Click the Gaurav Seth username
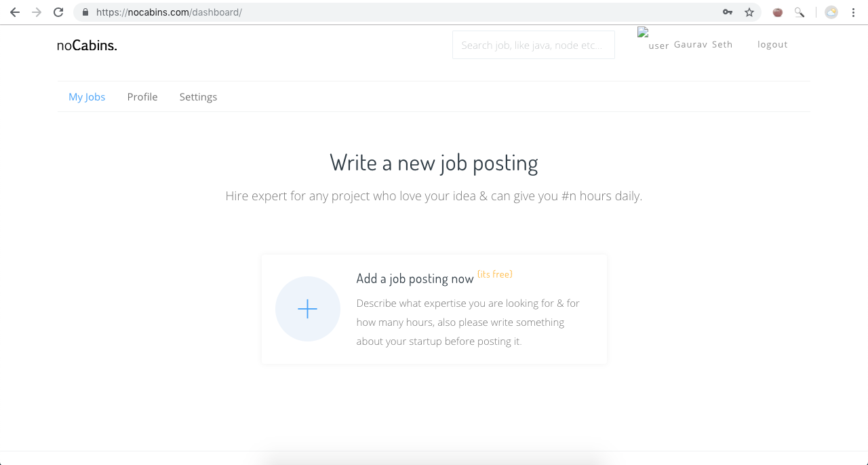The image size is (868, 465). pos(703,44)
